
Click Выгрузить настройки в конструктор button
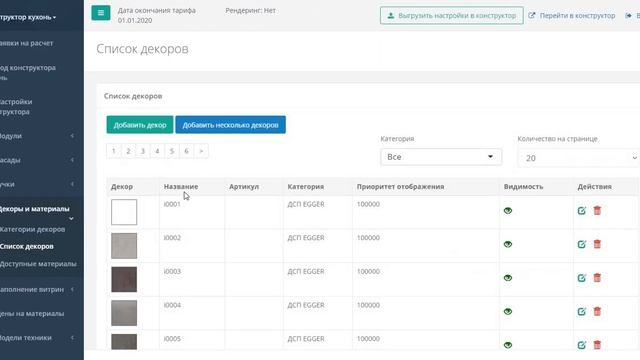coord(452,16)
